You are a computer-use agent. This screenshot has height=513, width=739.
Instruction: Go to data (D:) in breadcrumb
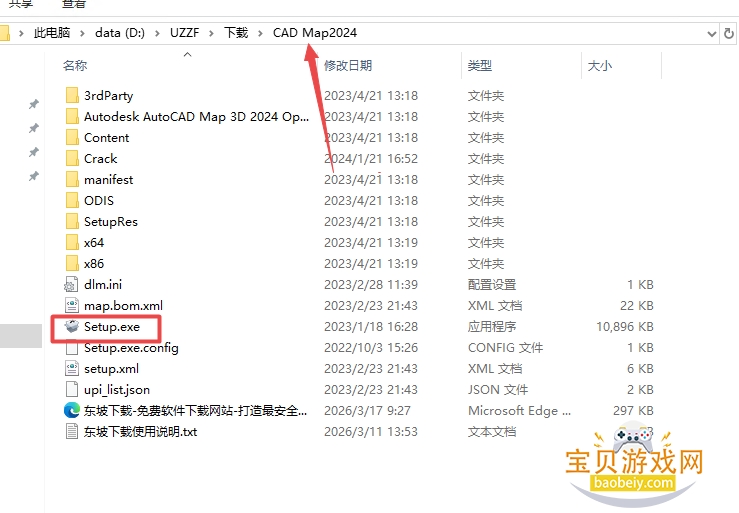click(x=120, y=33)
